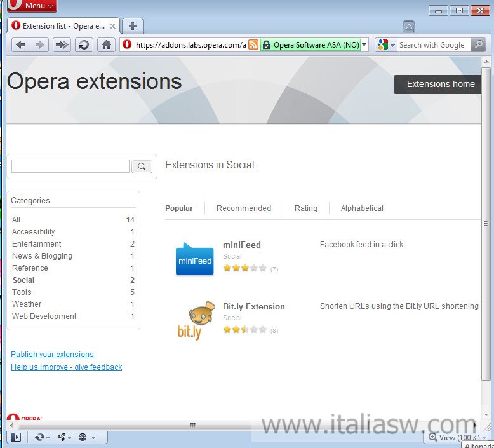Focus the Search with Google field

point(434,44)
